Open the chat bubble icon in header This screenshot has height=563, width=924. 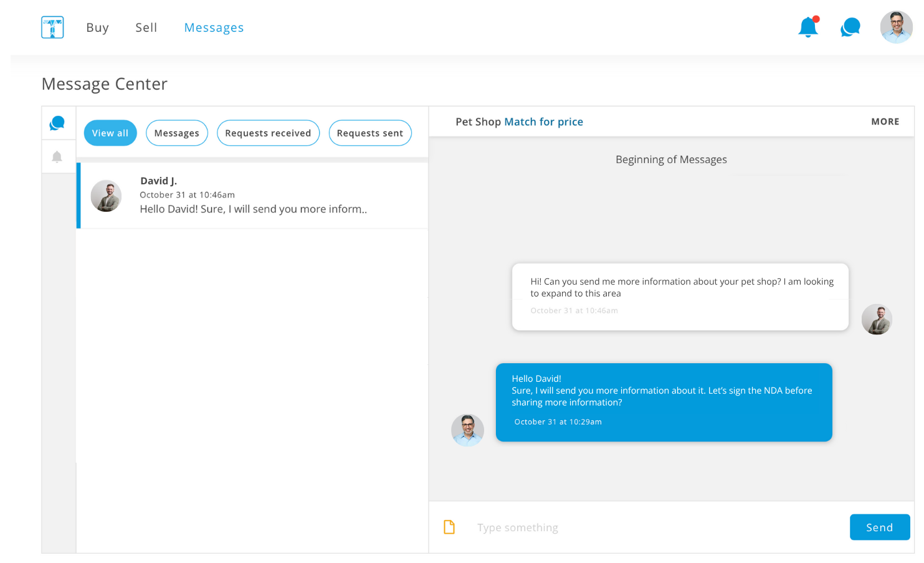pyautogui.click(x=850, y=27)
